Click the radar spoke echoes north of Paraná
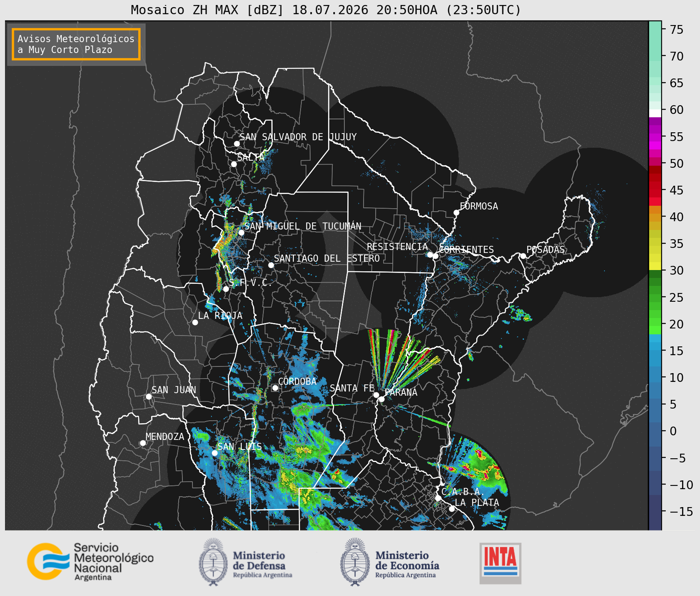700x596 pixels. tap(401, 359)
